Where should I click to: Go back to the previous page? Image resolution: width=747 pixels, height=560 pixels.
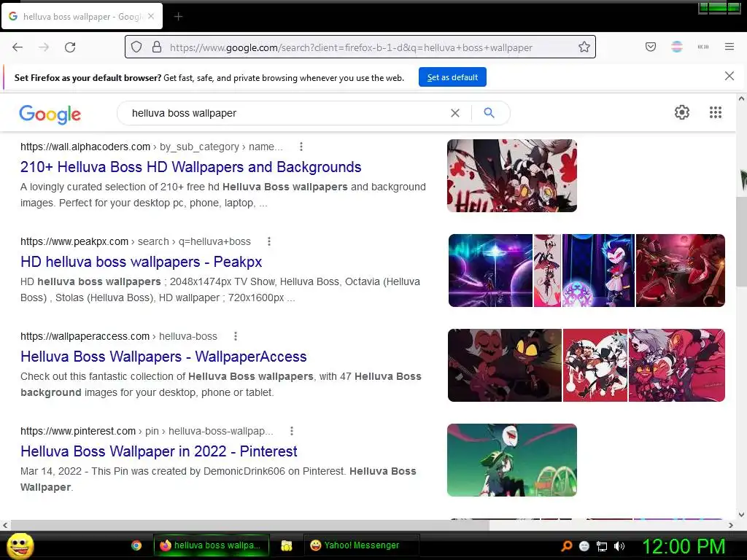pos(18,47)
